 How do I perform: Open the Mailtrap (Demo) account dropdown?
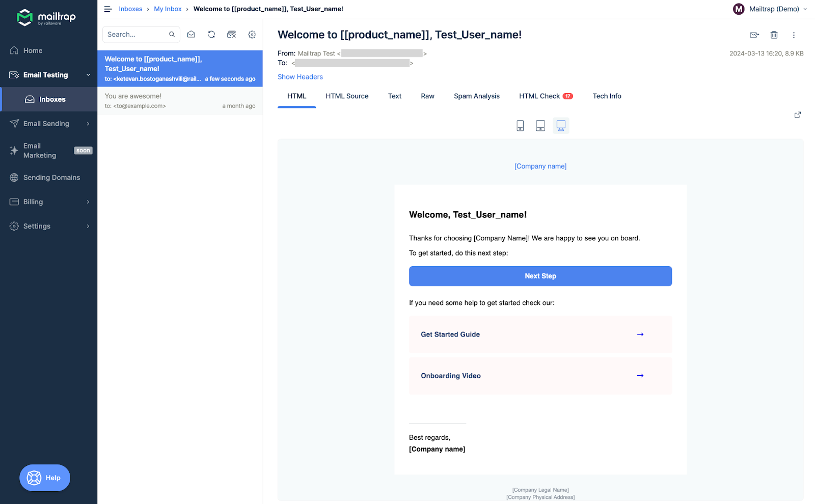click(x=770, y=9)
